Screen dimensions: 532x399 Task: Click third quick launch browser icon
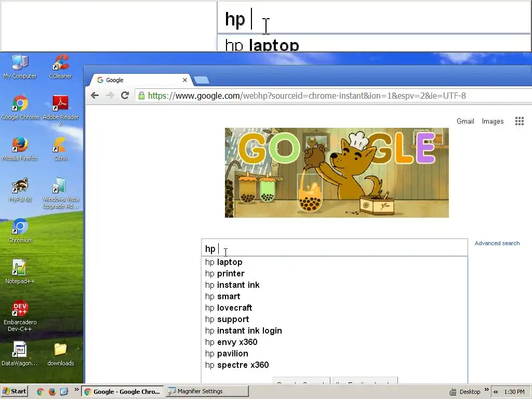pos(64,392)
